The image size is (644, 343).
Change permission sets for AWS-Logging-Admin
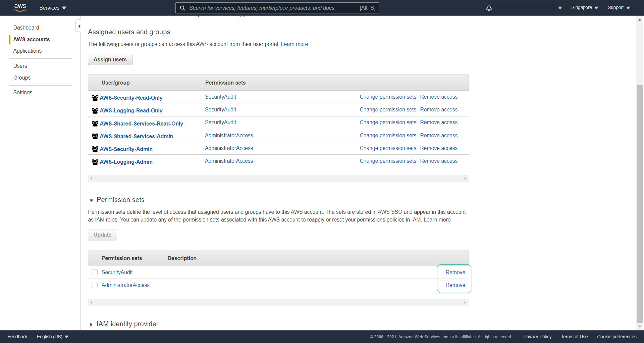click(388, 161)
